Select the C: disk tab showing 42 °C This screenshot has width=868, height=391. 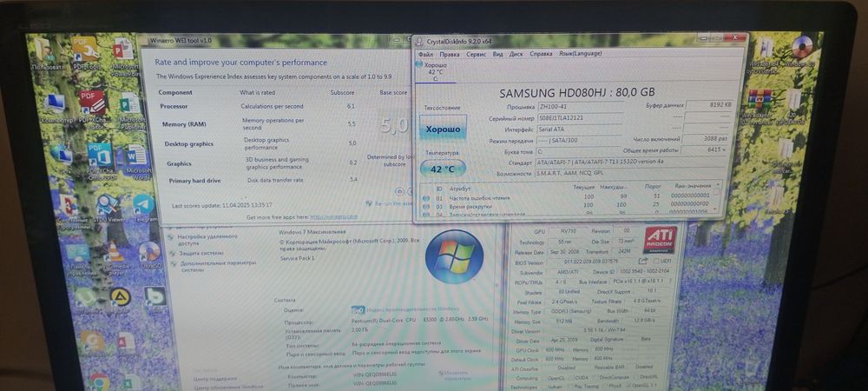tap(435, 72)
